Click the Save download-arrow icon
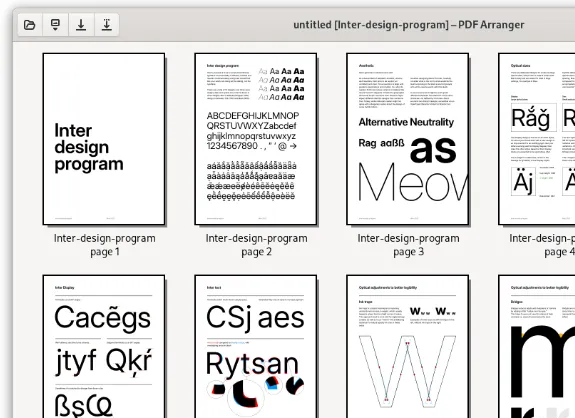Viewport: 575px width, 418px height. [x=81, y=25]
